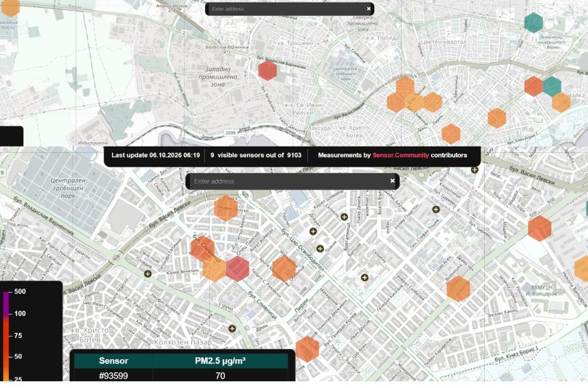Select lower map's orange hexagon below the address field
Viewport: 588px width, 388px height.
coord(226,208)
